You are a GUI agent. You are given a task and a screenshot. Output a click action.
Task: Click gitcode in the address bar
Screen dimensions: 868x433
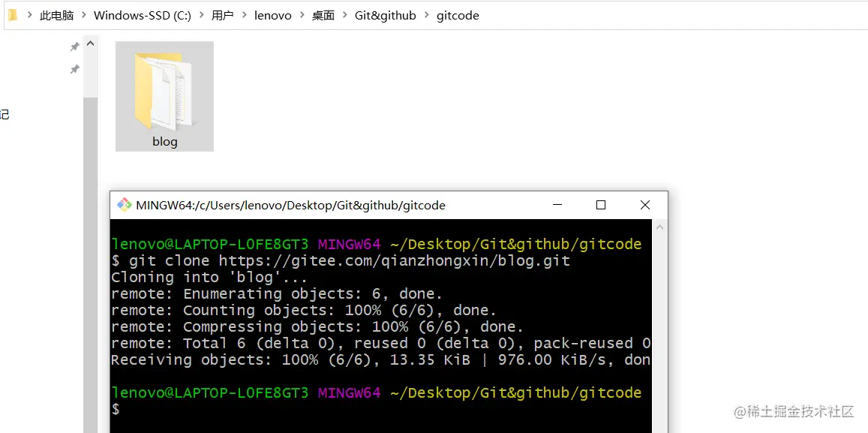458,16
